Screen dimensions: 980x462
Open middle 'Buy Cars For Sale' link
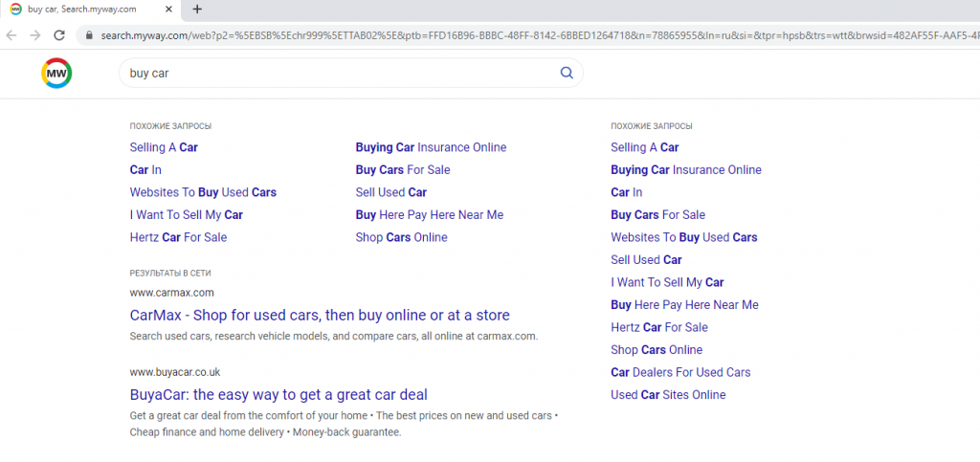(x=403, y=170)
